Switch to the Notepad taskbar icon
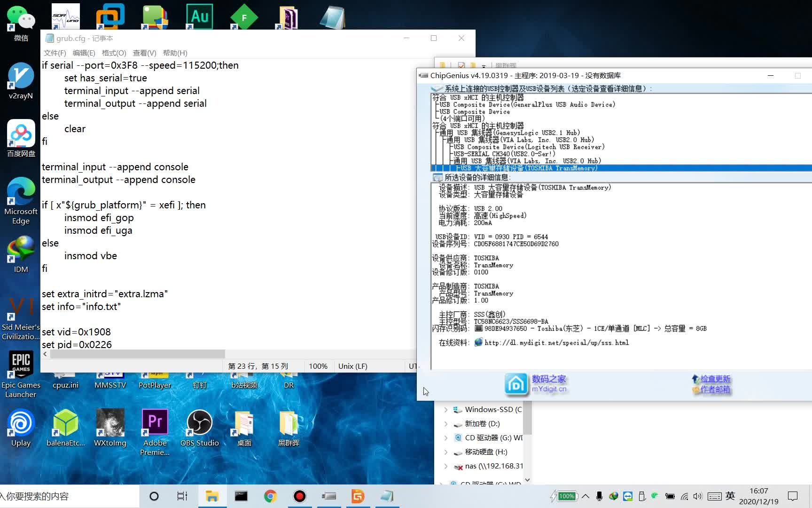This screenshot has width=812, height=508. click(387, 496)
